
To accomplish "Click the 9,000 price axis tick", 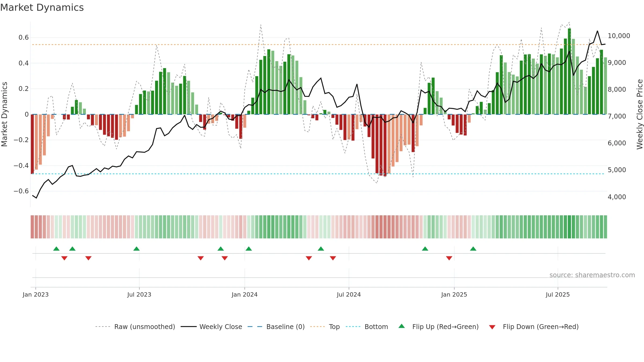I will coord(617,63).
